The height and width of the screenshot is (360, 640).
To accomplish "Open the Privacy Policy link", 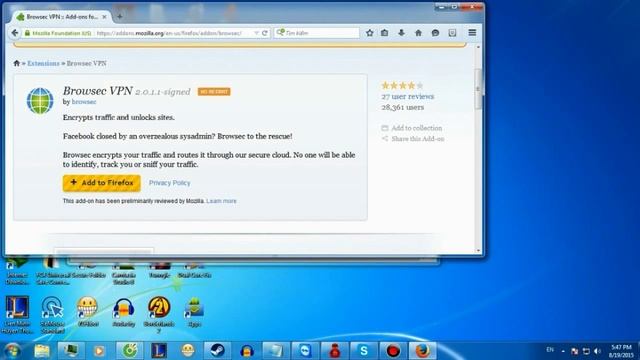I will [169, 183].
